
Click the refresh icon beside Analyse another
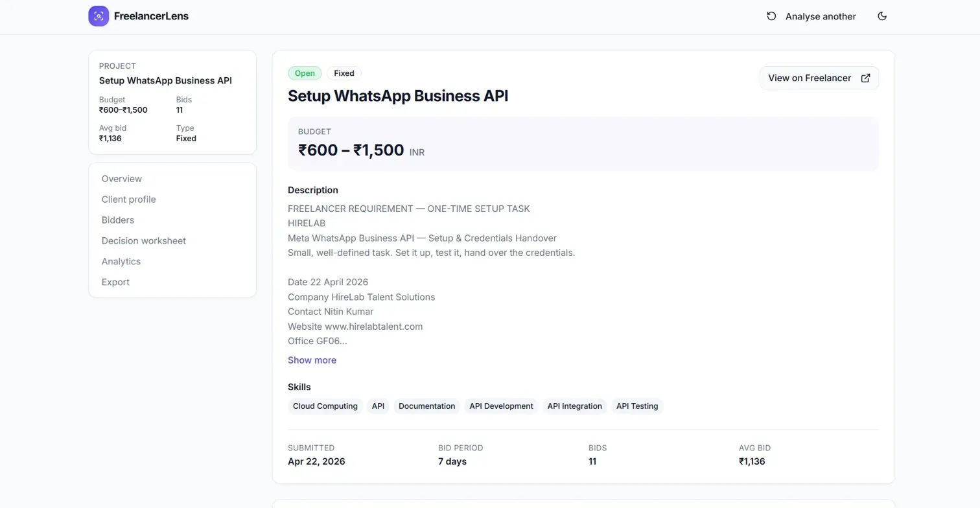[771, 16]
